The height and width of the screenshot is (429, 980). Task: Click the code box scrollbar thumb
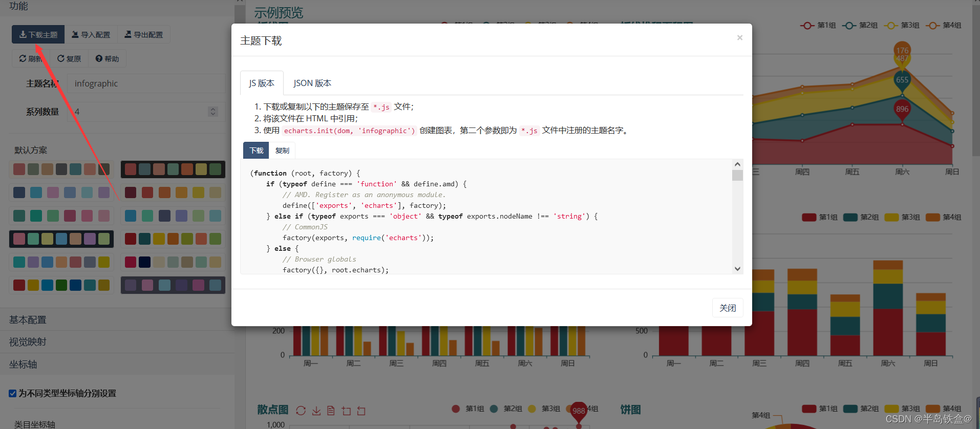pyautogui.click(x=737, y=176)
